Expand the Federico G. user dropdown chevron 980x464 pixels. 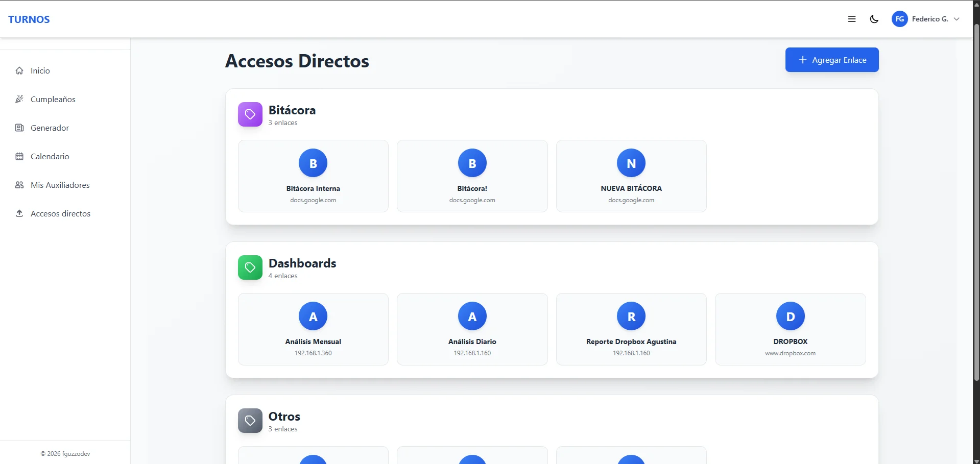click(x=957, y=19)
